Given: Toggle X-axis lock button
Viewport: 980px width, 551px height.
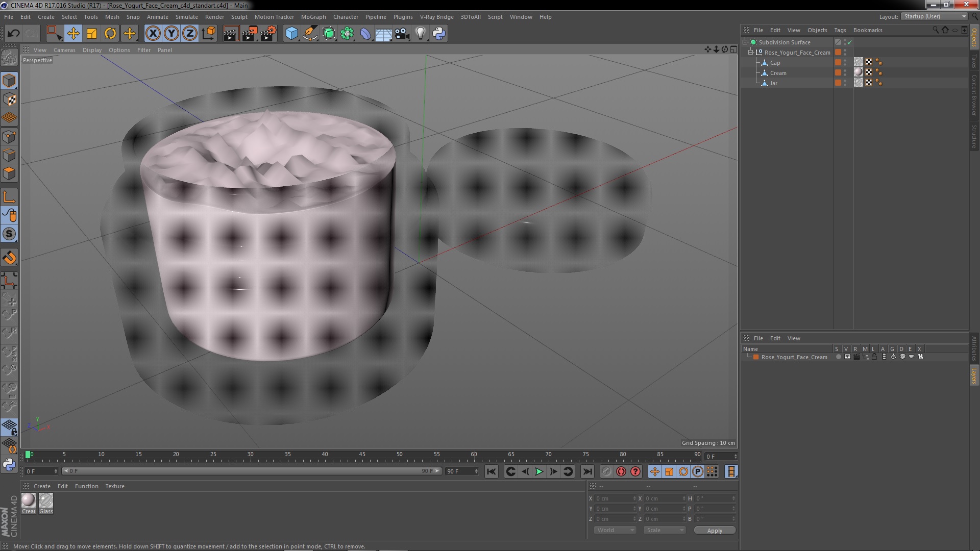Looking at the screenshot, I should coord(153,34).
